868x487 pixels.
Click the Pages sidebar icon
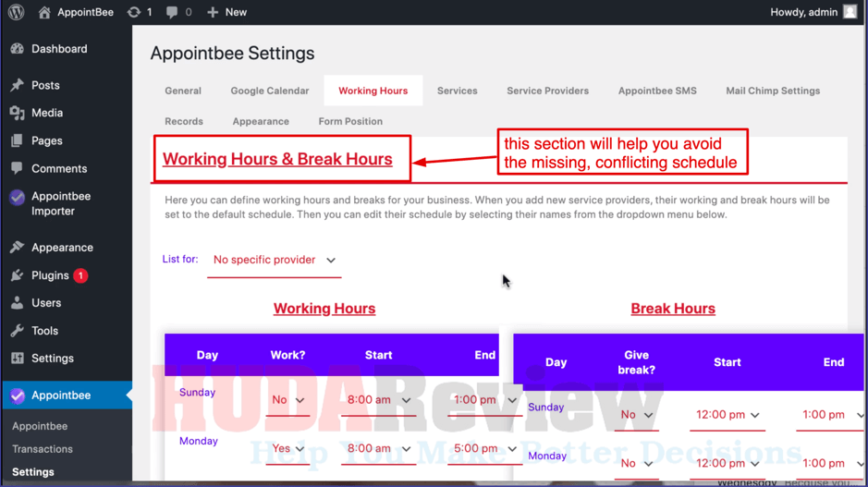(x=18, y=140)
